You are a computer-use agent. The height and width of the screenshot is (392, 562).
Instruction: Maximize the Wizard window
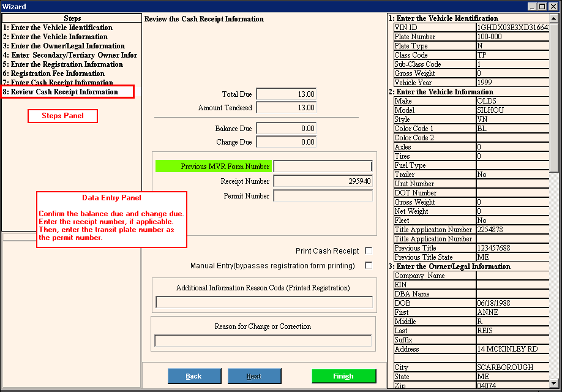[544, 6]
